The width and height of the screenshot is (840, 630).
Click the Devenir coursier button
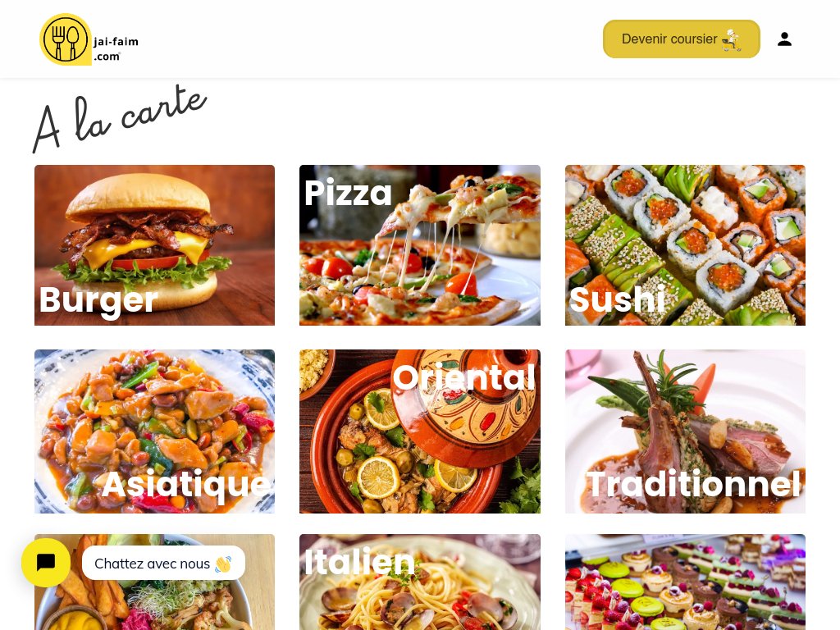point(682,39)
